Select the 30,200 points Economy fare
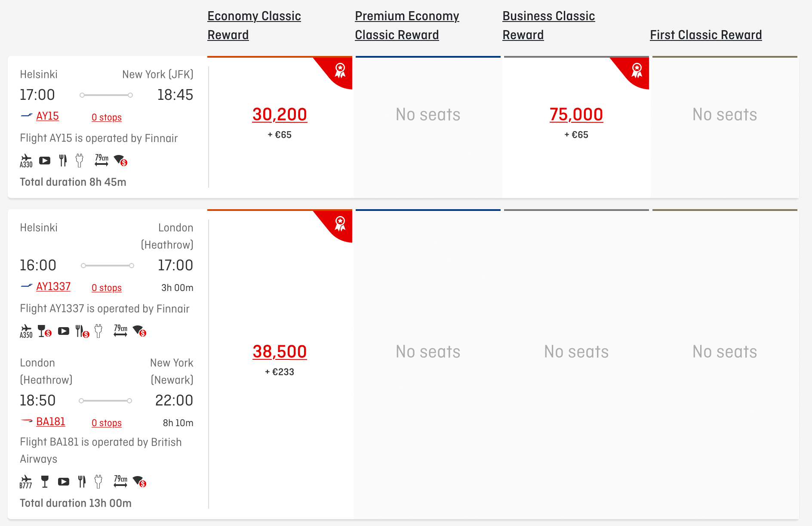This screenshot has width=812, height=526. pyautogui.click(x=280, y=114)
